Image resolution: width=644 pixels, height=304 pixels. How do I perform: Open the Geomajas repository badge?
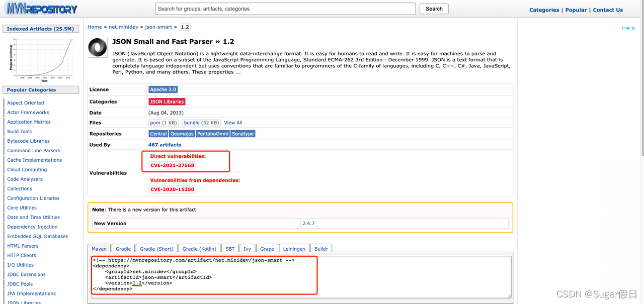(x=182, y=134)
